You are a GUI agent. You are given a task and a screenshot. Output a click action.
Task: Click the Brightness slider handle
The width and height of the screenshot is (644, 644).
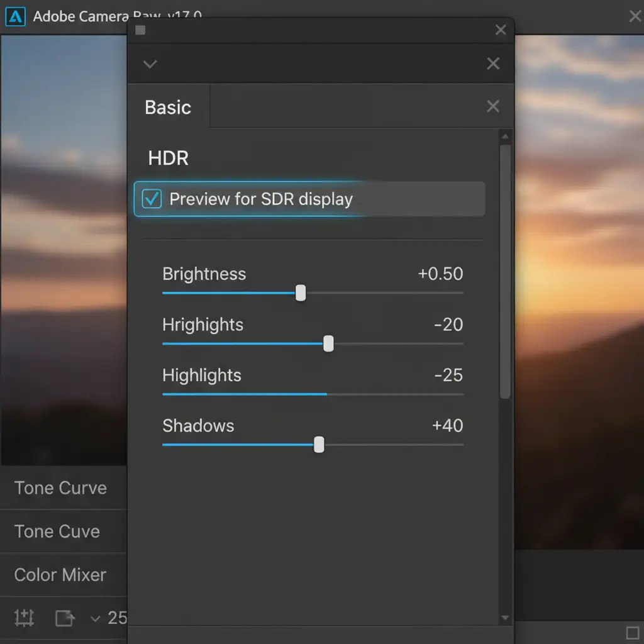pos(301,293)
